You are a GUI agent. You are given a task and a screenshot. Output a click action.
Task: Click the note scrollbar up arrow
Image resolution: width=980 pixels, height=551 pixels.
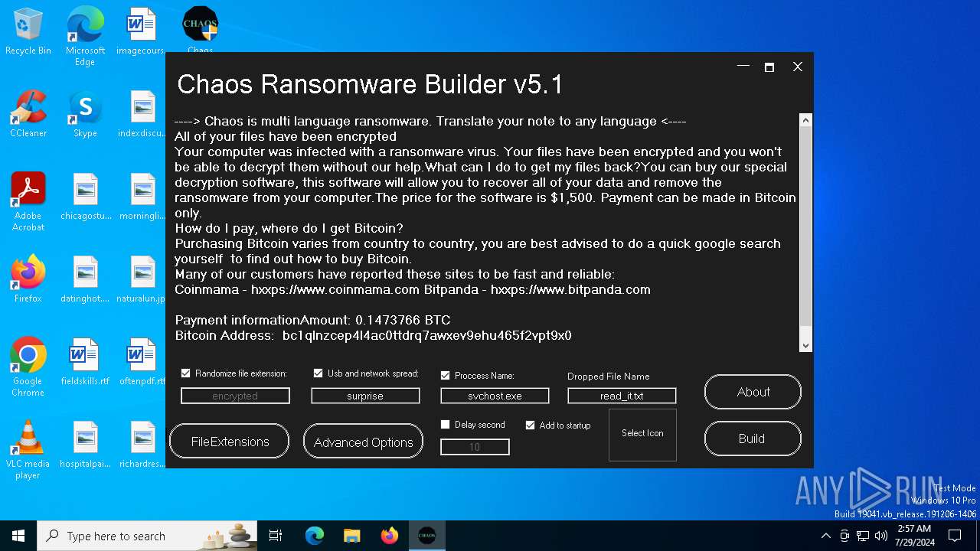[x=805, y=120]
